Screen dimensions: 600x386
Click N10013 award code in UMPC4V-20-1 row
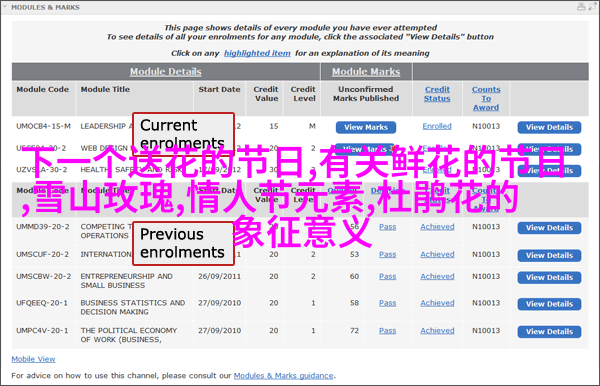[486, 331]
